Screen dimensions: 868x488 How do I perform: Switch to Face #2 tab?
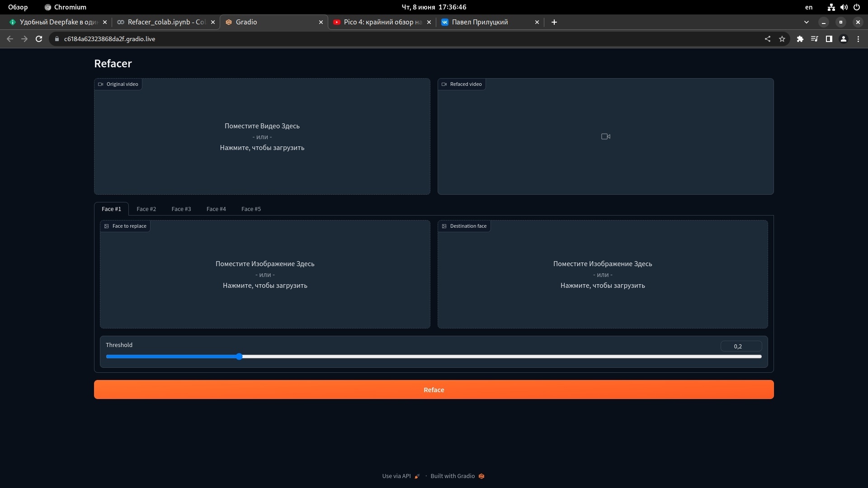click(146, 209)
